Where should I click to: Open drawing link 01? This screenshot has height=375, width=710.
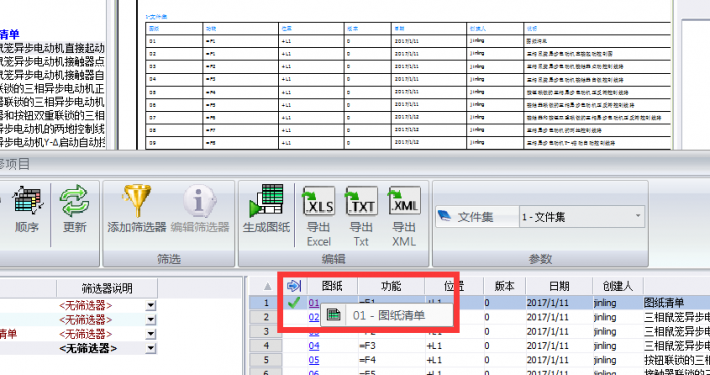pyautogui.click(x=314, y=303)
